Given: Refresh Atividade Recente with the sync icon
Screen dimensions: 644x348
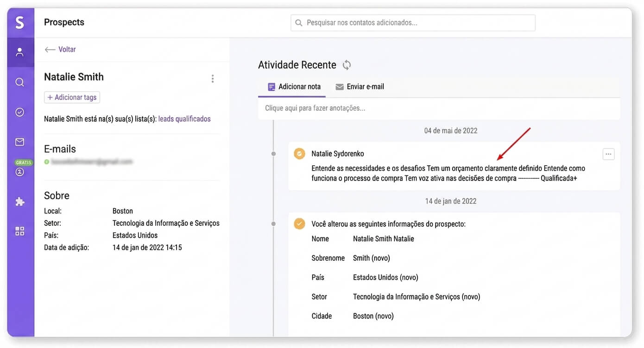Looking at the screenshot, I should point(347,65).
